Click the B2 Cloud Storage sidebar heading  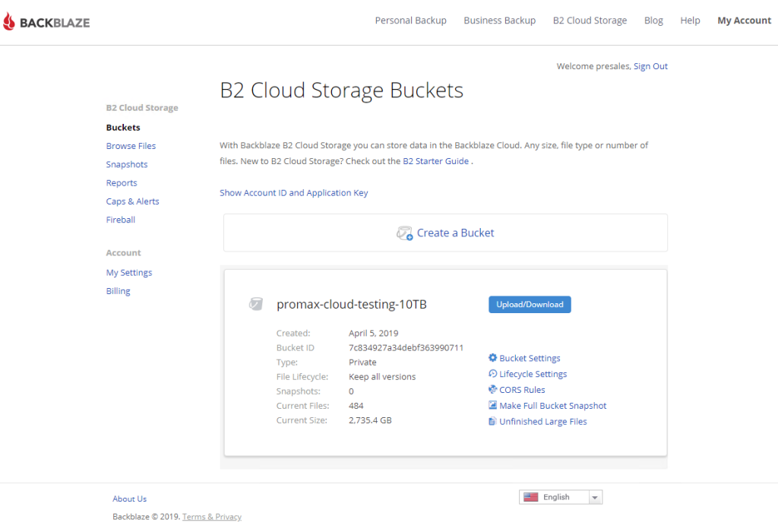pyautogui.click(x=142, y=108)
